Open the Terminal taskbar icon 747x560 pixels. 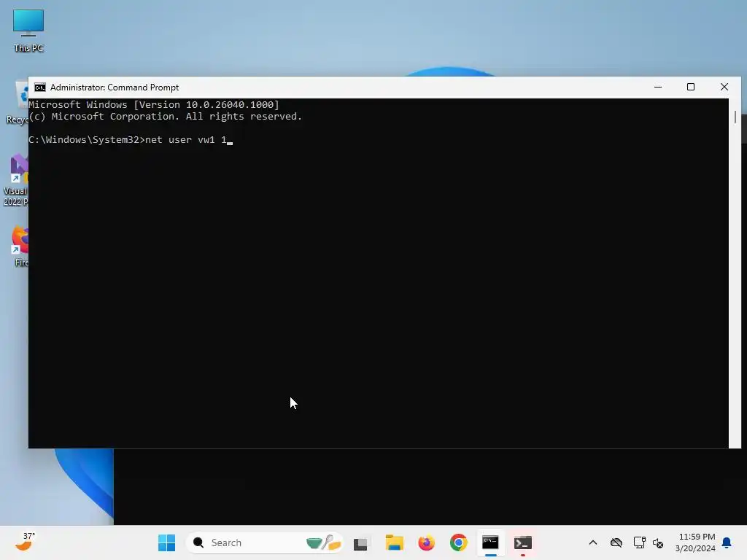click(x=522, y=542)
